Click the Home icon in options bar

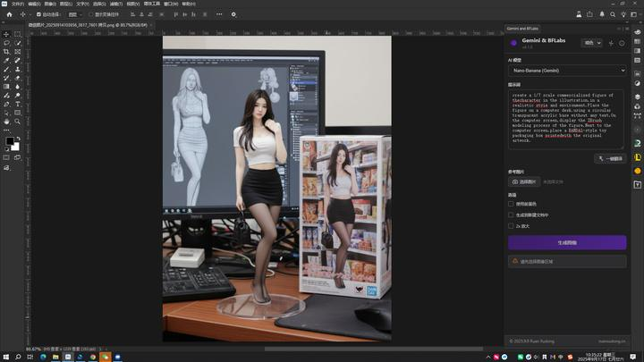click(9, 14)
